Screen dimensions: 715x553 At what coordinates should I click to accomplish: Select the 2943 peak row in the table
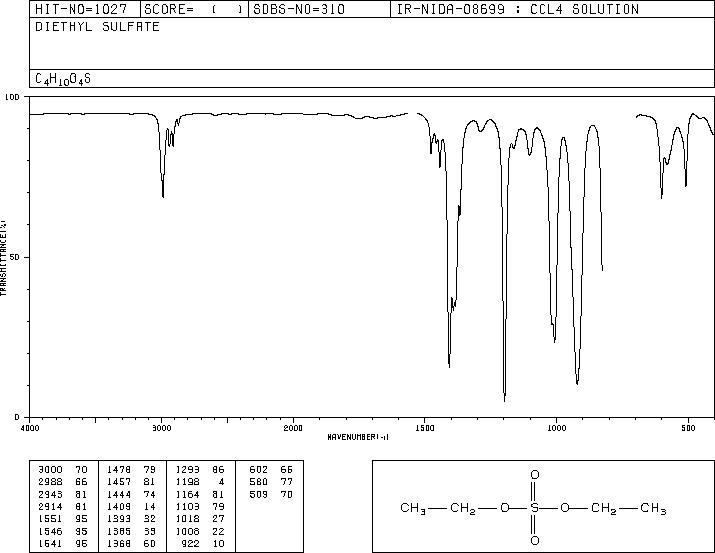pos(63,494)
